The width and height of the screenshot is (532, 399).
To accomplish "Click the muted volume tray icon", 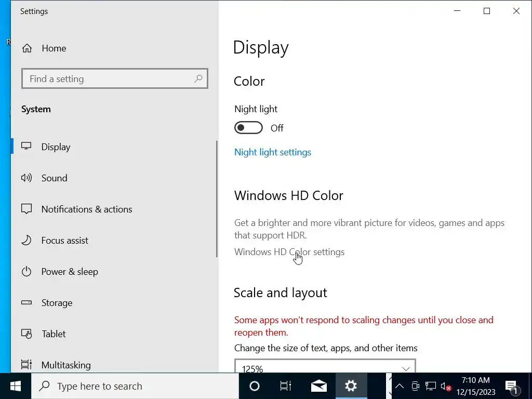I will [446, 387].
